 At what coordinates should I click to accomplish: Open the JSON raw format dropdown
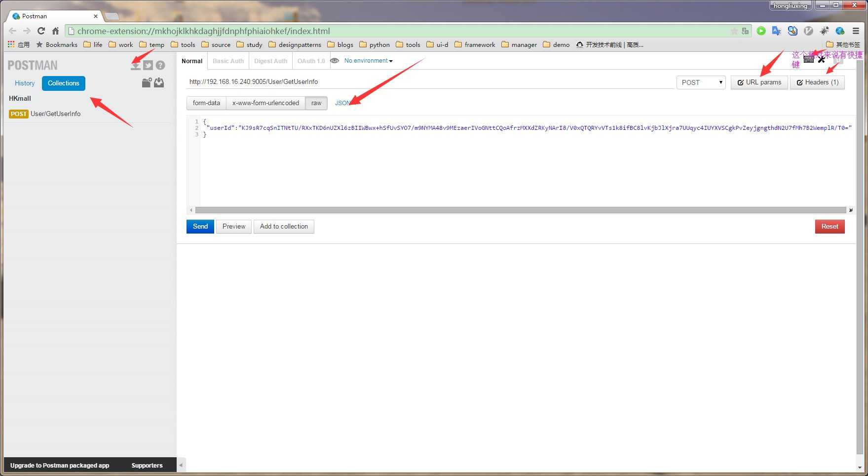point(343,103)
